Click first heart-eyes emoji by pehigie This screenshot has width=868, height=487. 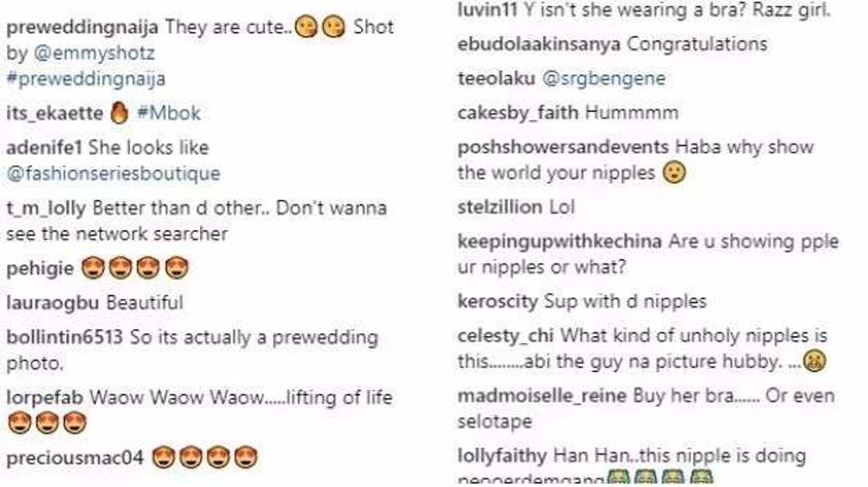92,269
